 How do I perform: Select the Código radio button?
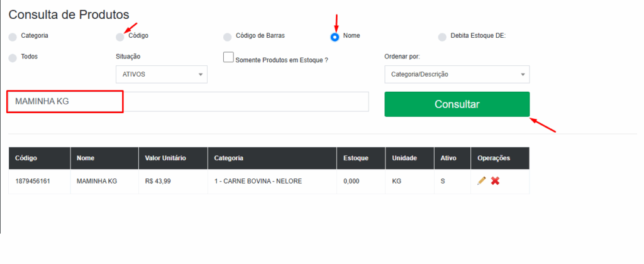[120, 36]
